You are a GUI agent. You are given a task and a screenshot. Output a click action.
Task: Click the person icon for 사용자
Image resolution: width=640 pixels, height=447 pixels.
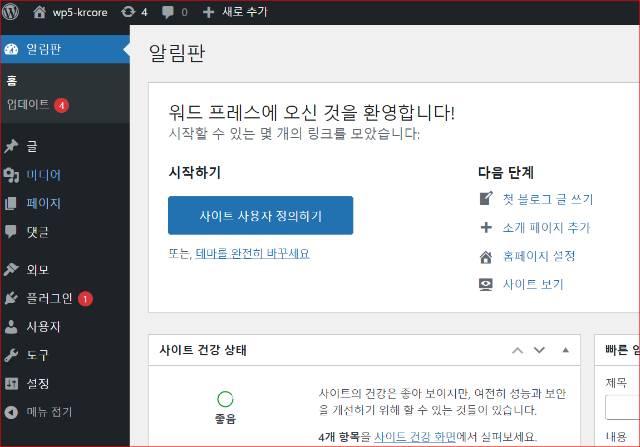11,327
